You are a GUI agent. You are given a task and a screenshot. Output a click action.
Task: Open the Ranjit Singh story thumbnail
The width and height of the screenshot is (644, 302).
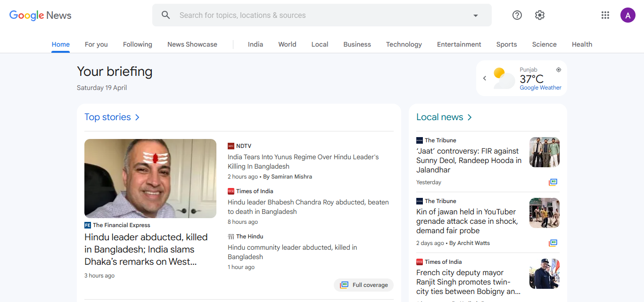(x=545, y=274)
